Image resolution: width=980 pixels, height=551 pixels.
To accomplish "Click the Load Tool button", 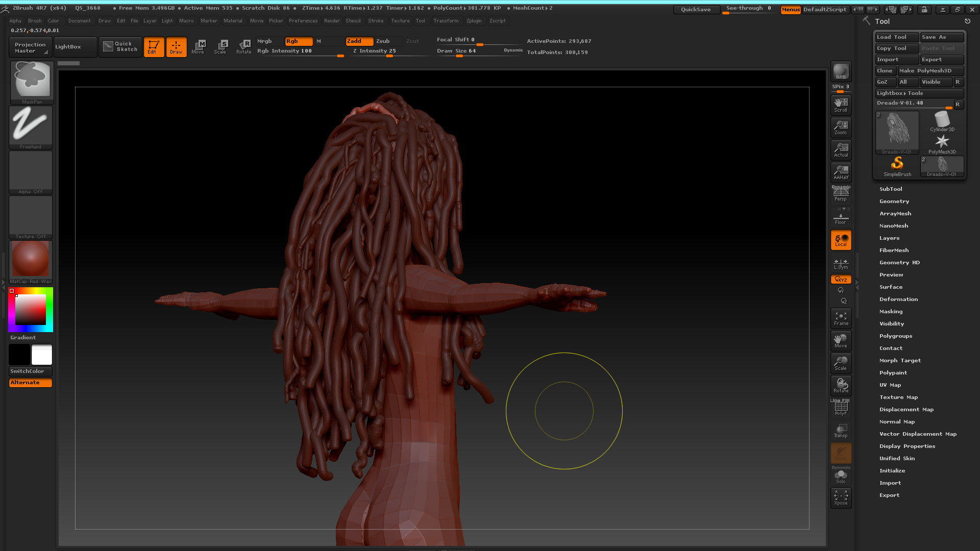I will pos(897,37).
